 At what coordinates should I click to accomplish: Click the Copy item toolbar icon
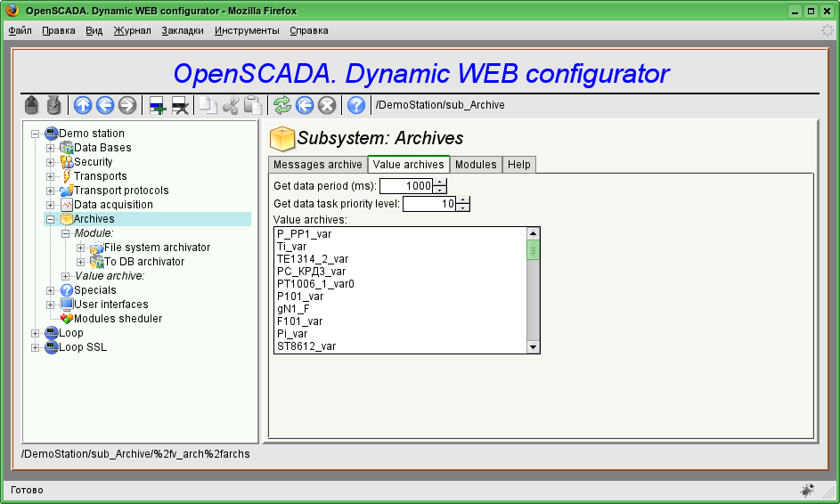click(x=208, y=105)
